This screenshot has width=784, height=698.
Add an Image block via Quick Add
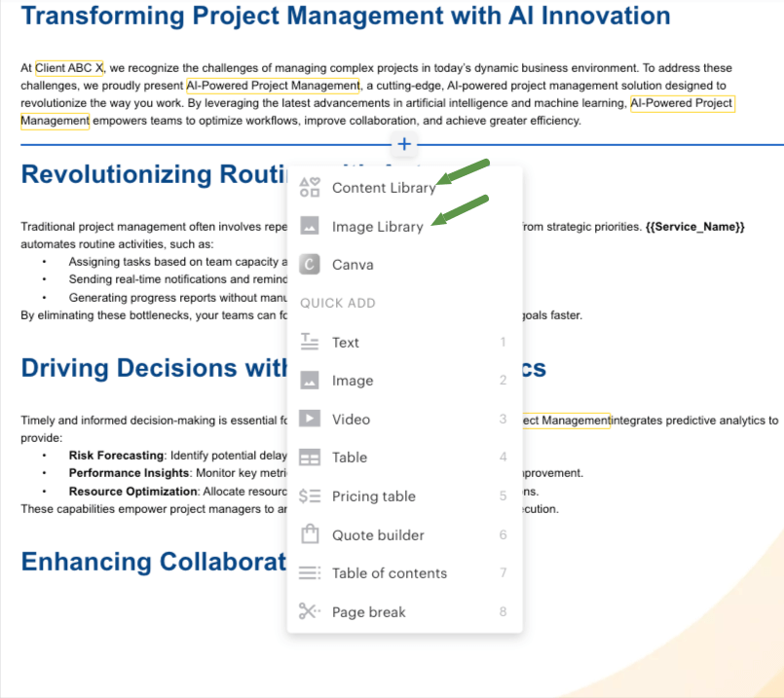tap(404, 381)
